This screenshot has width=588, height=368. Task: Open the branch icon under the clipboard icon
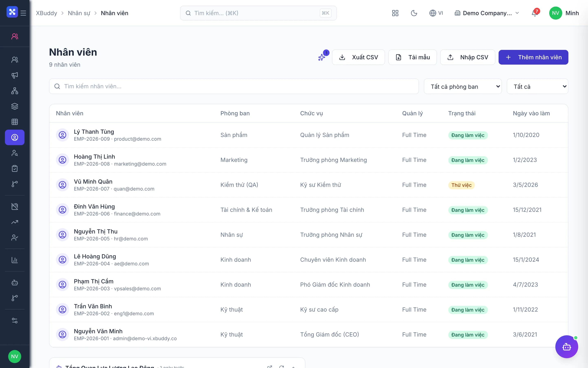point(14,184)
